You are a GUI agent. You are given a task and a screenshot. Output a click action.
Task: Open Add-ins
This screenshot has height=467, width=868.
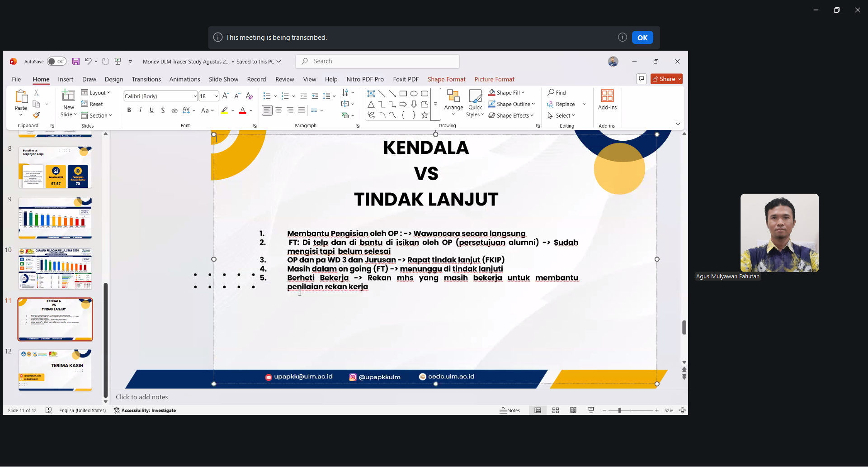pos(607,100)
